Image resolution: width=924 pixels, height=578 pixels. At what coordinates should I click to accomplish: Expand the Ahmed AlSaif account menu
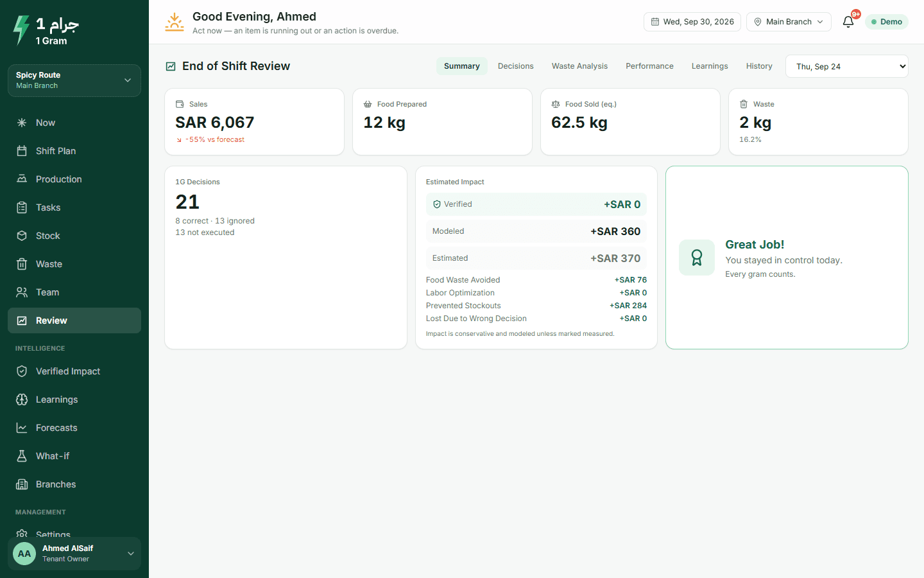tap(74, 554)
